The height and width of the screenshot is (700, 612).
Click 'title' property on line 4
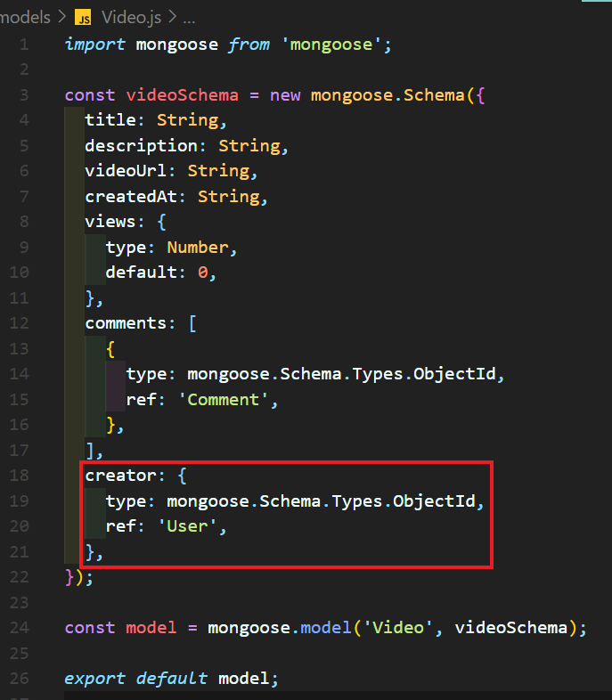point(110,120)
